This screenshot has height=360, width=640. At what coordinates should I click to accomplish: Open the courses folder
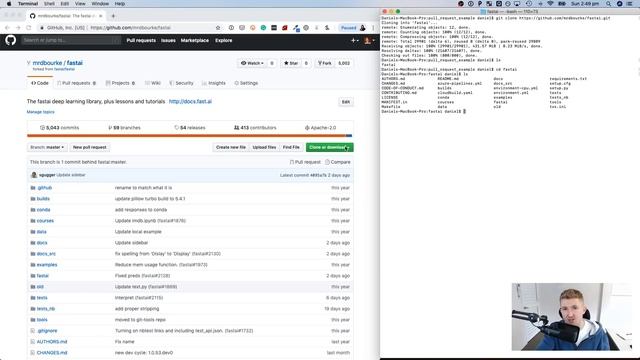pos(45,221)
